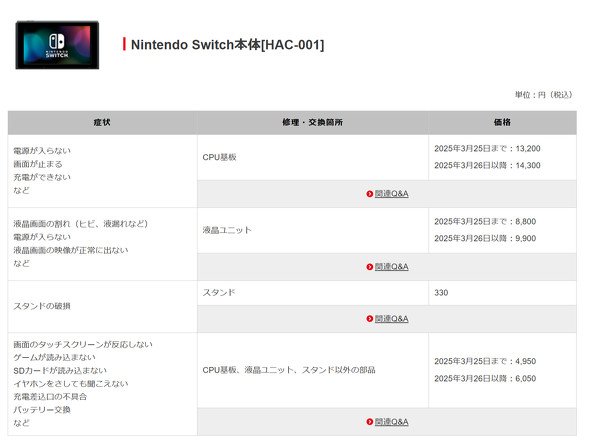
Task: Click CPU基板、液晶ユニット、スタンド以外の部品 cell
Action: click(x=313, y=370)
